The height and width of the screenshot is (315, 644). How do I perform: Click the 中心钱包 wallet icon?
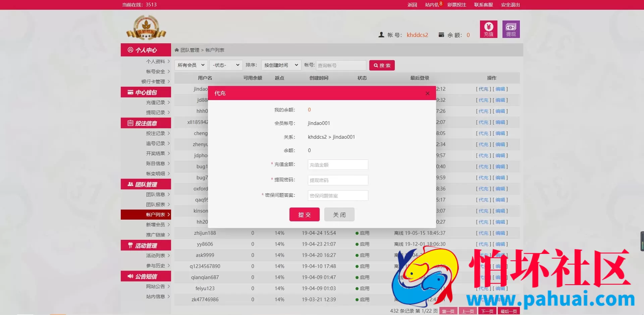[x=130, y=92]
